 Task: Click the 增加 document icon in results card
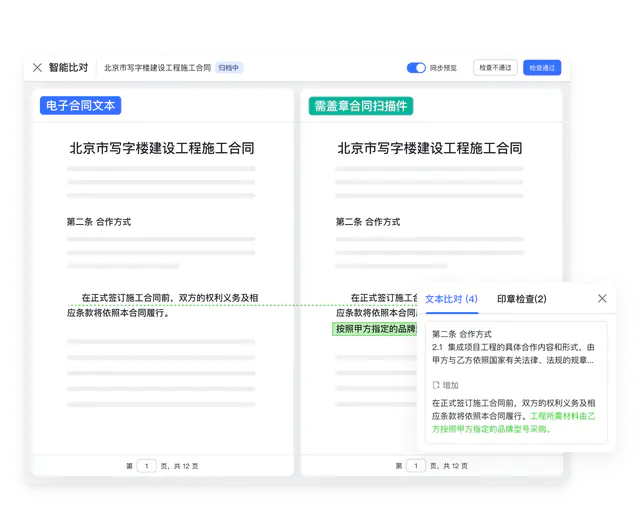tap(436, 385)
